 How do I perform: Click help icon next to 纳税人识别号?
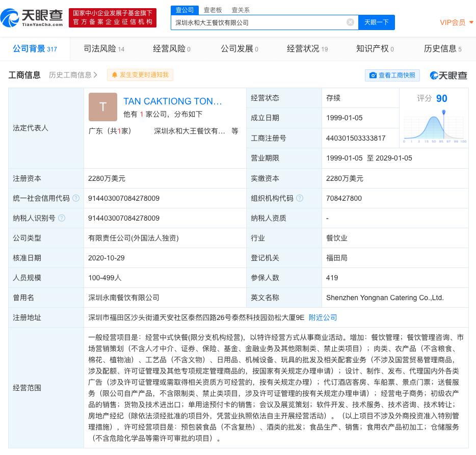[62, 218]
